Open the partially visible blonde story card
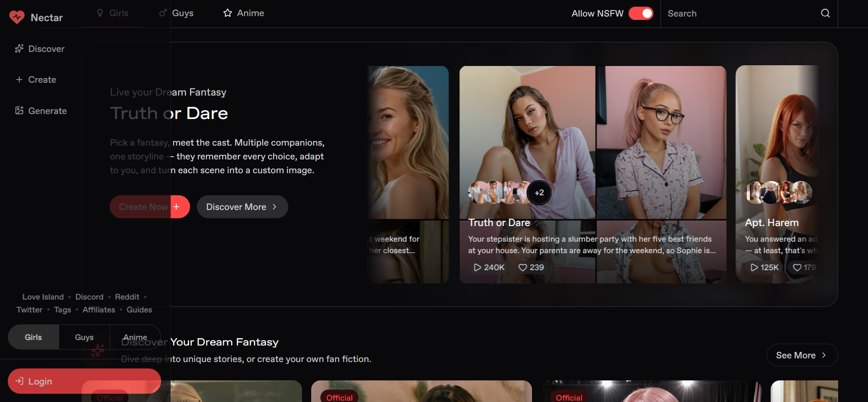This screenshot has width=868, height=402. tap(408, 175)
